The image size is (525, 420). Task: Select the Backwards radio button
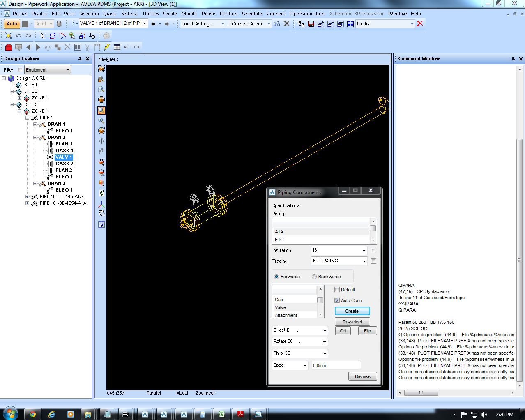314,277
